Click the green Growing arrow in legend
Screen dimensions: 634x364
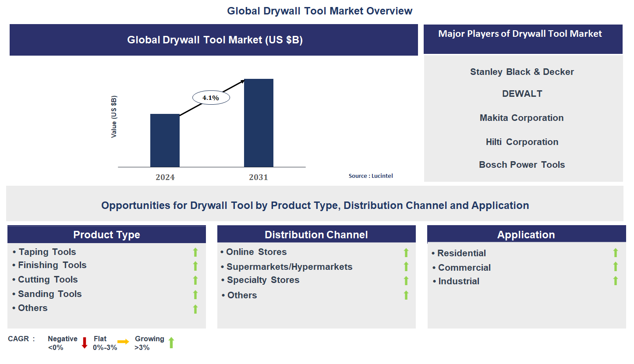point(171,343)
